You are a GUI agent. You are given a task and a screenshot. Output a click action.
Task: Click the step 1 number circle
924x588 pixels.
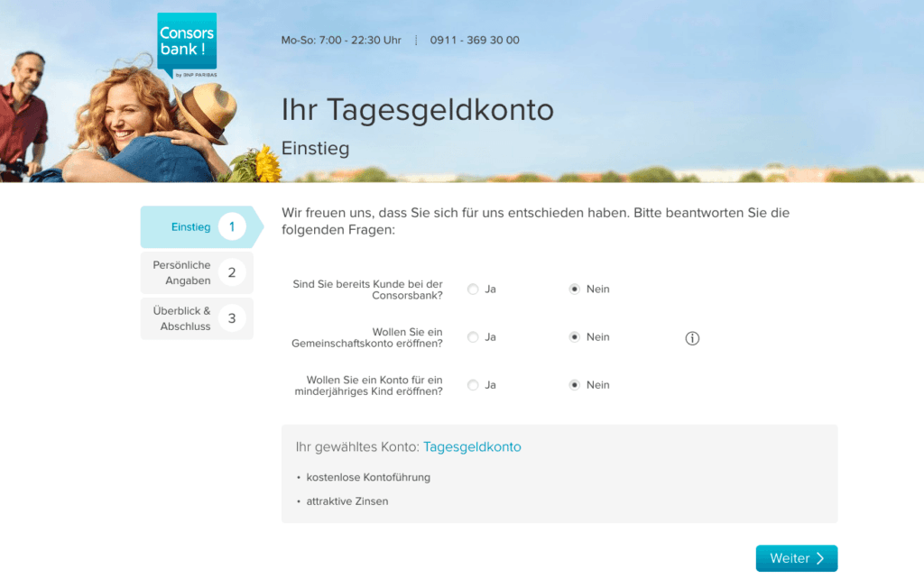point(232,227)
